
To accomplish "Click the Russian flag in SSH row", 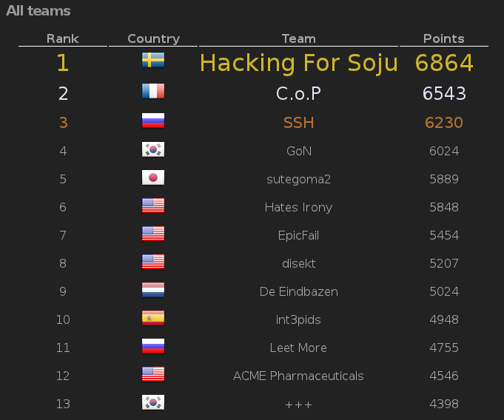I will coord(153,121).
